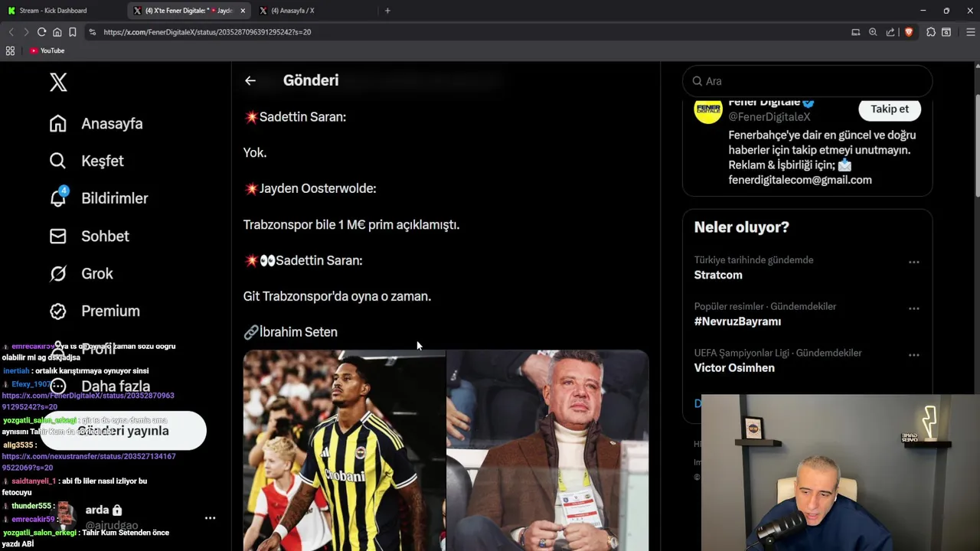The image size is (980, 551).
Task: Open the YouTube bookmark
Action: tap(47, 51)
